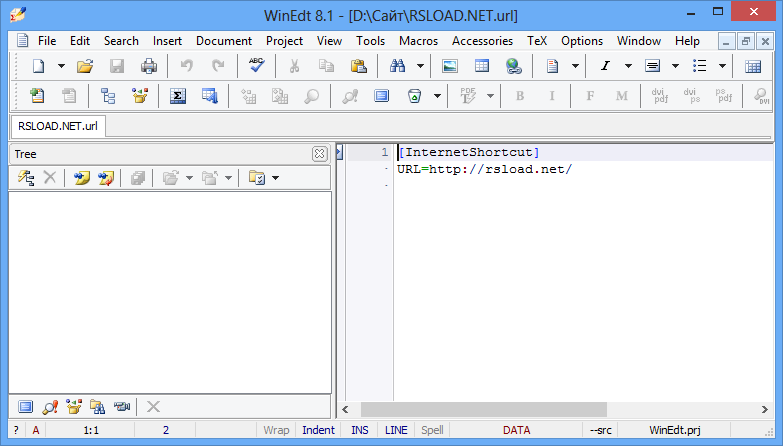This screenshot has height=446, width=783.
Task: Click the magnifier with exclamation icon in toolbar
Action: point(350,95)
